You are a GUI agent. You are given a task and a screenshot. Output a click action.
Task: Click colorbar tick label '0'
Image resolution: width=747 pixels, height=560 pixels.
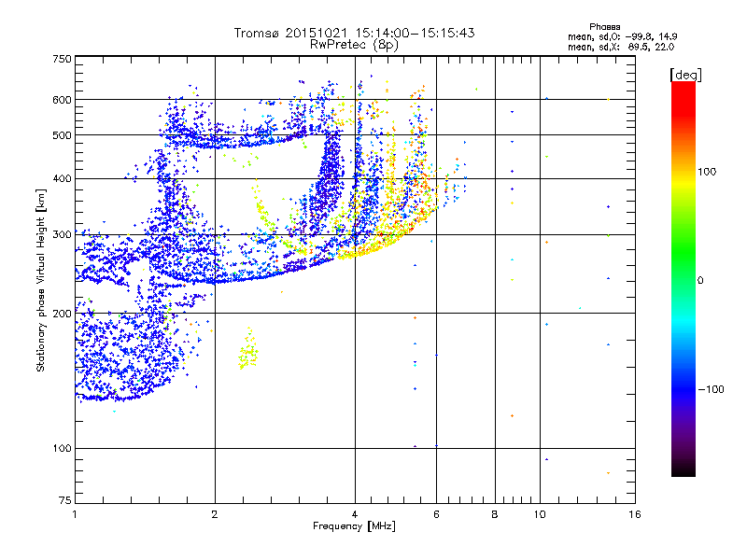click(700, 281)
